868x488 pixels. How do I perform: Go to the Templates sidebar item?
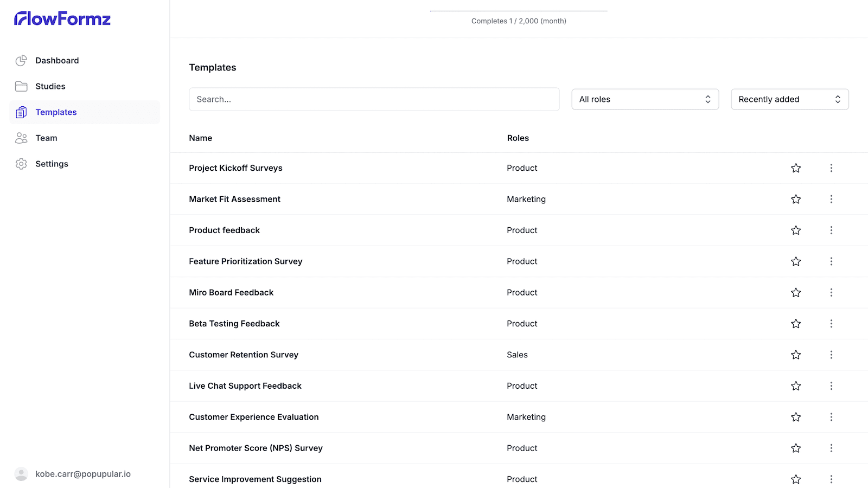[x=56, y=112]
